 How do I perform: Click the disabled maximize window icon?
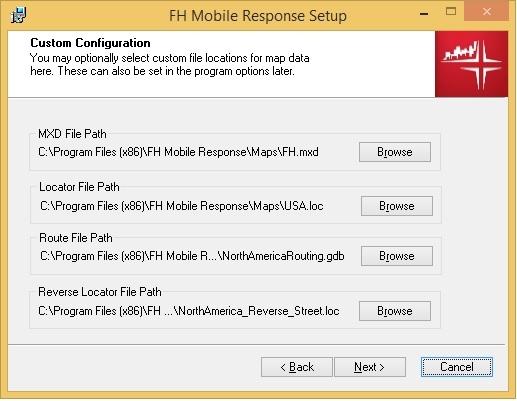[x=451, y=12]
